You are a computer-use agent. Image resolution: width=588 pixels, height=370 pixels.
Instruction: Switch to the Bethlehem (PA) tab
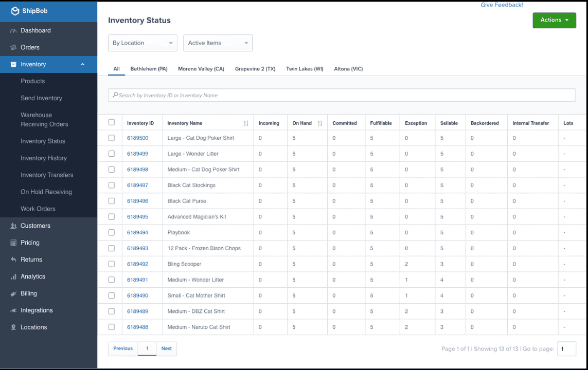tap(149, 68)
